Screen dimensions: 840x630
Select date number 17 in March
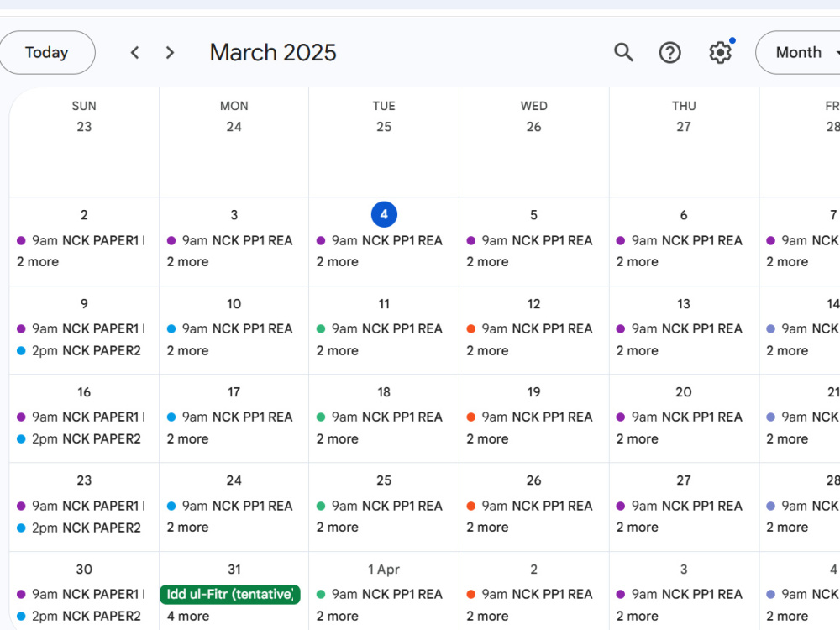[234, 392]
